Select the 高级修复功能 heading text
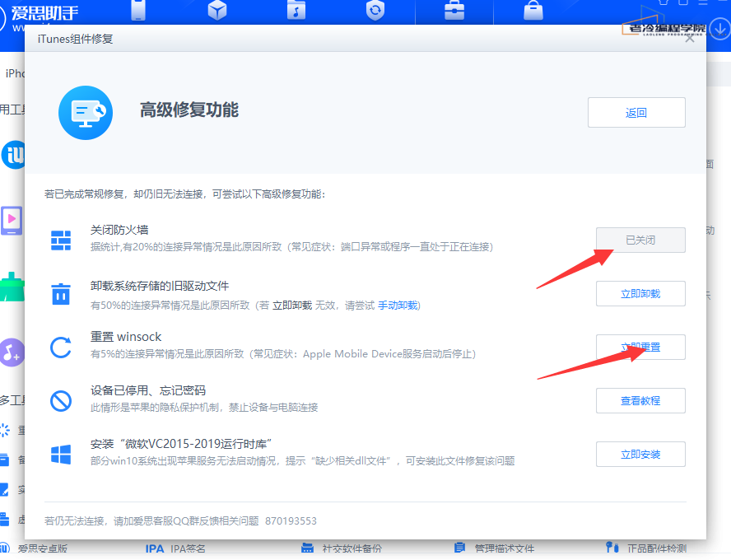Screen dimensions: 731x560 point(189,110)
